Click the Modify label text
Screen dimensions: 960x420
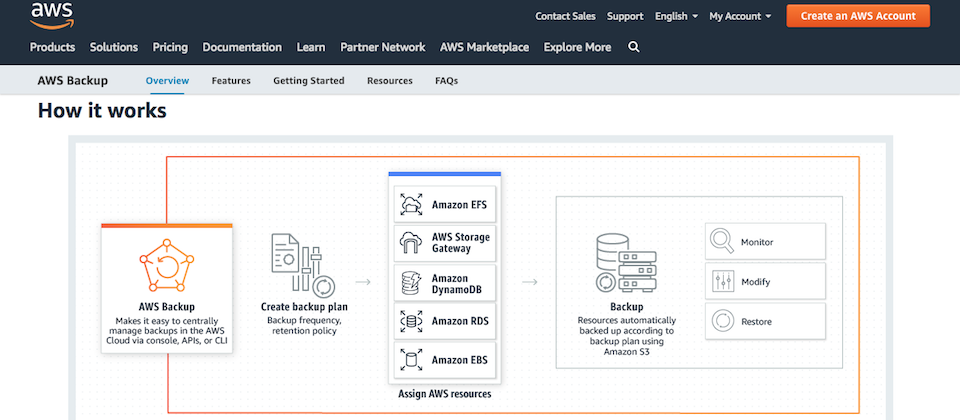(x=756, y=282)
